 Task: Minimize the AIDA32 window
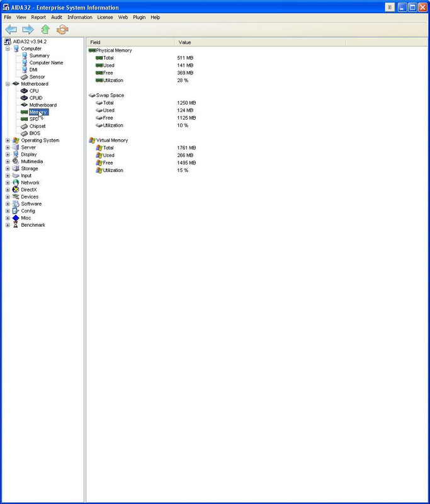[x=403, y=7]
